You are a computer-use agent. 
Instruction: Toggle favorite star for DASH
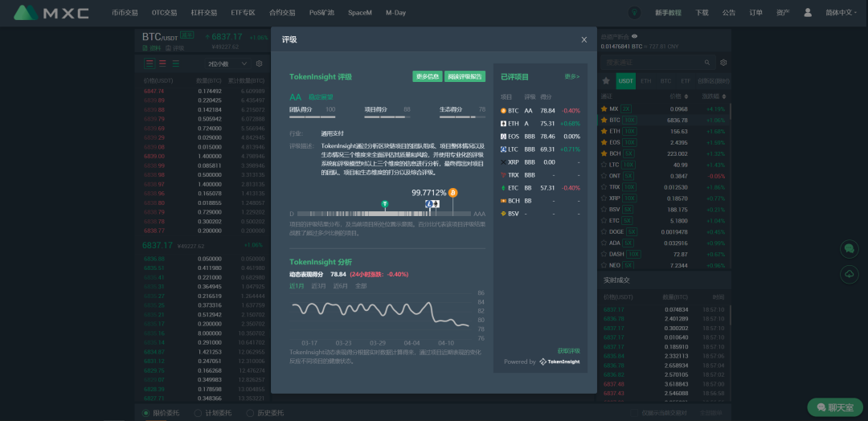[604, 254]
